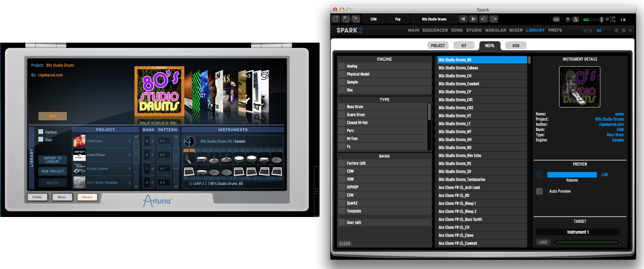This screenshot has width=644, height=269.
Task: Click the export arrow icon in toolbar
Action: 494,19
